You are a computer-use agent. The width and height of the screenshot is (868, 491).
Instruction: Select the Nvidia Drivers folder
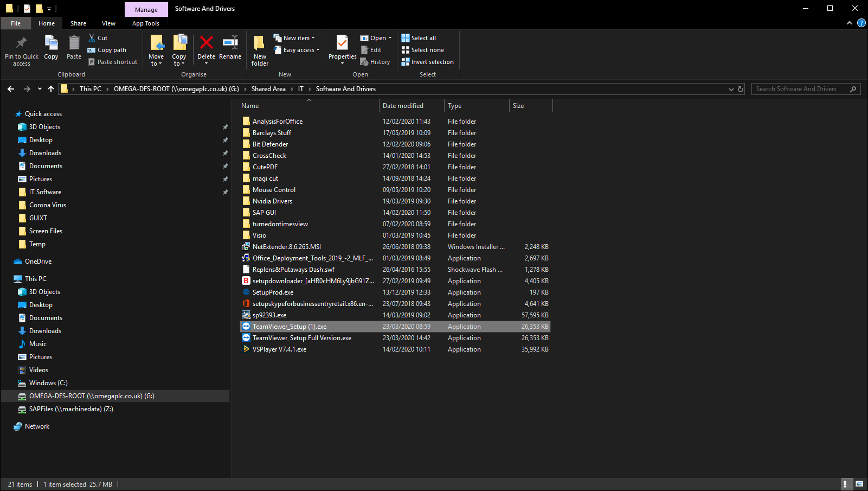[395, 201]
